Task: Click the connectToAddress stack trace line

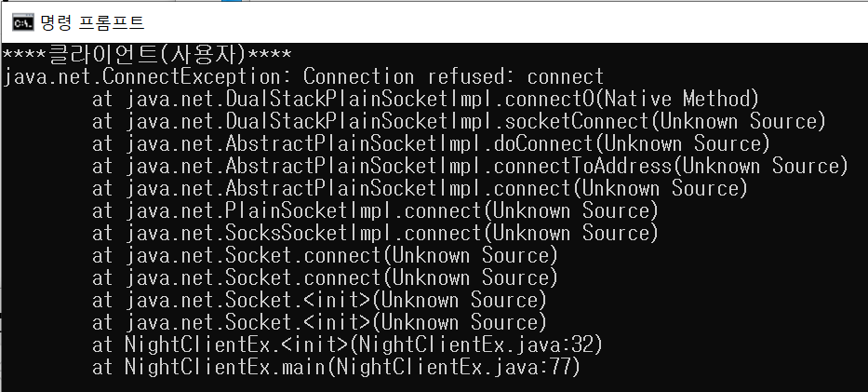Action: coord(470,166)
